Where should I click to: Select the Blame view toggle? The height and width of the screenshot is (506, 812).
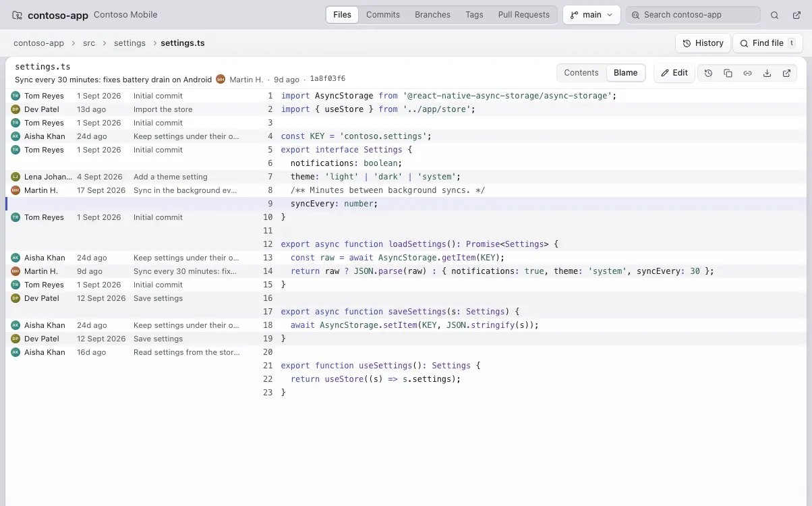(x=625, y=73)
